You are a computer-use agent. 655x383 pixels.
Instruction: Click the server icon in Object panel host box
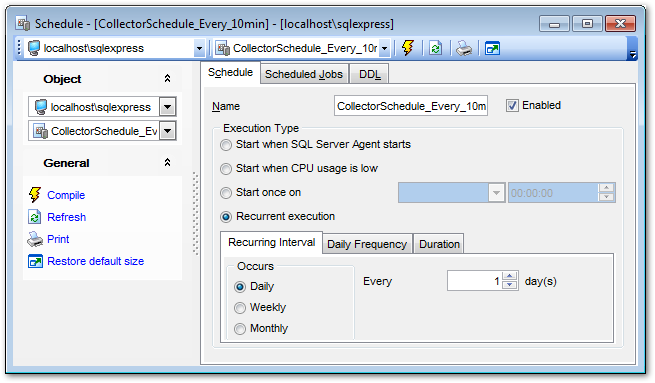coord(41,107)
